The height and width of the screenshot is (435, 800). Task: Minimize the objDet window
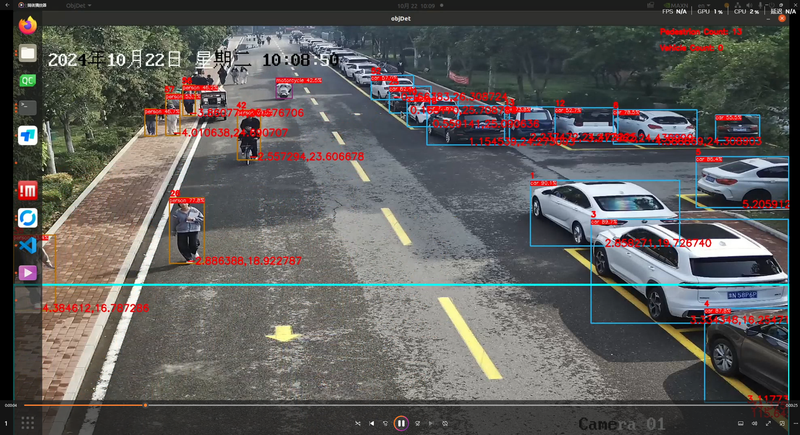click(x=768, y=19)
